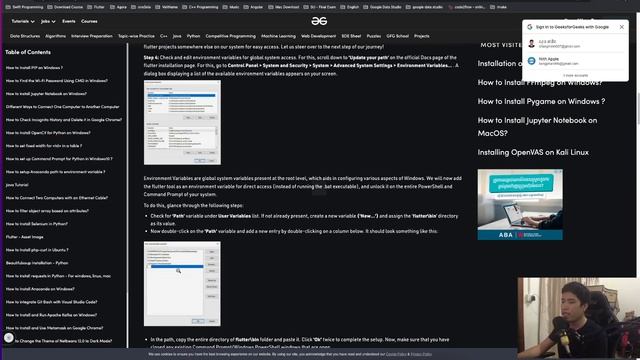Open 'BeautifulSoup installation – Python' article
The height and width of the screenshot is (360, 640).
tap(37, 263)
